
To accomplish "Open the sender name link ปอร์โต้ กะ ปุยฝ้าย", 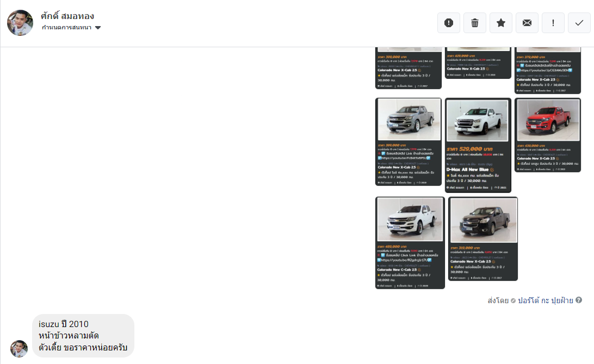I will point(546,300).
